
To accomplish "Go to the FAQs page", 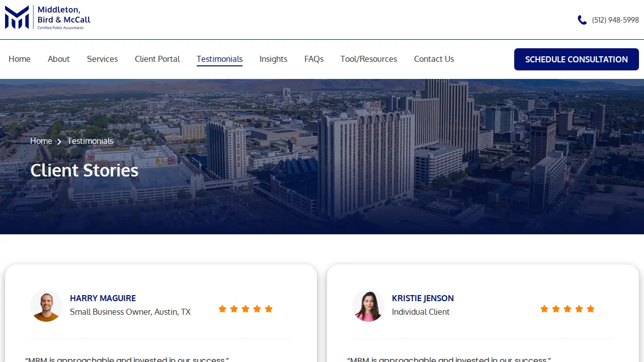I will [314, 59].
